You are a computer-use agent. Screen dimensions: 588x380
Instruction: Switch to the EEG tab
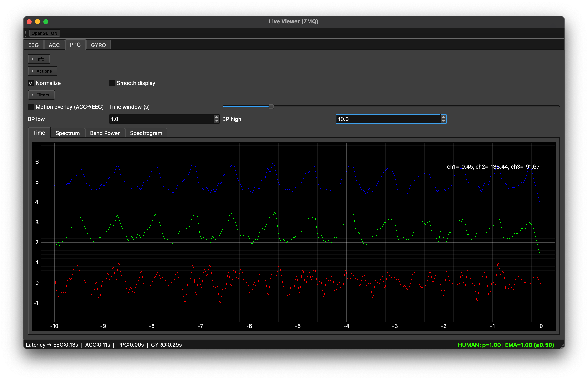click(x=34, y=45)
